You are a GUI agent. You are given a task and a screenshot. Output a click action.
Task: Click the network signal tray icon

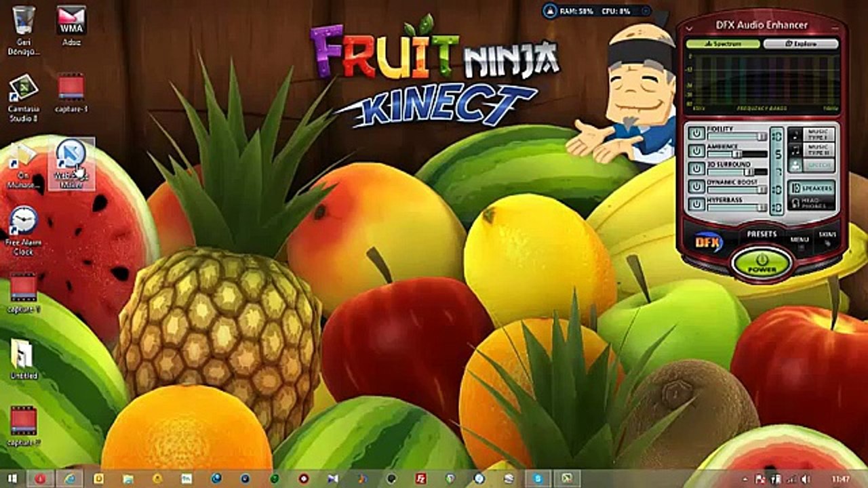pos(791,479)
